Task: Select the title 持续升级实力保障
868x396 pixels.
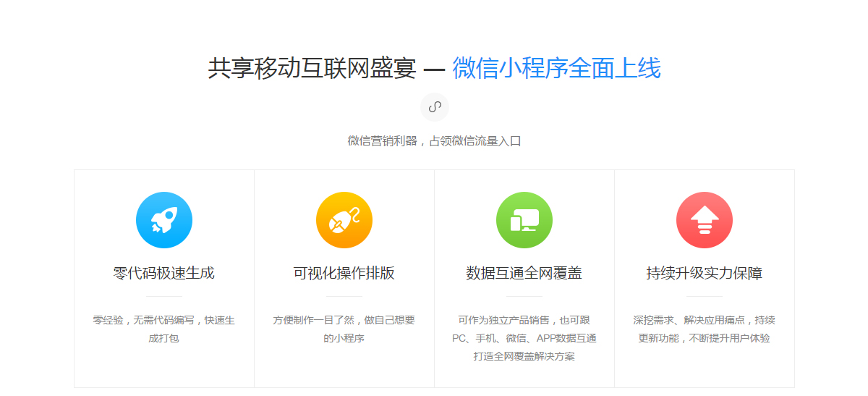Action: coord(705,274)
